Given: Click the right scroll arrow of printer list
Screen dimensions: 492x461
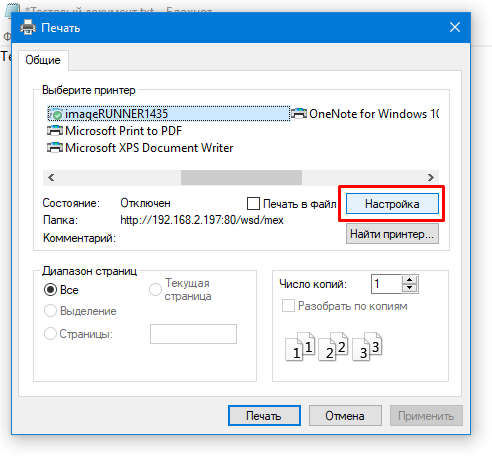Looking at the screenshot, I should point(431,177).
